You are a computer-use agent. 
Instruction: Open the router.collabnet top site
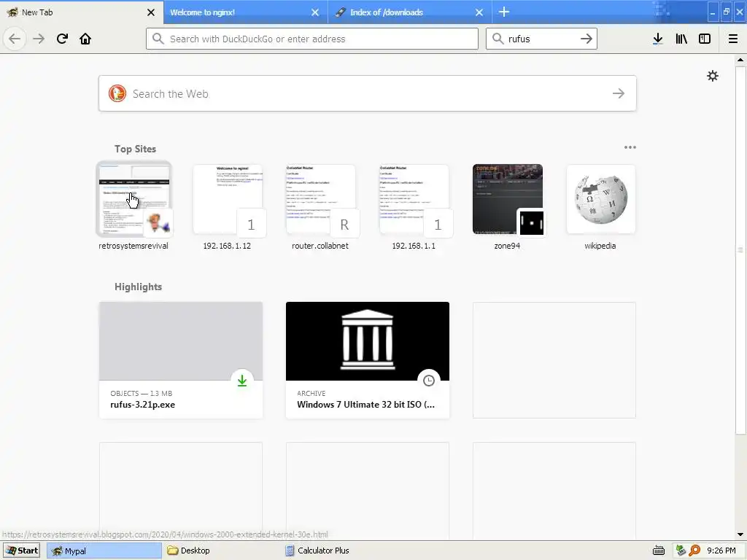pyautogui.click(x=320, y=206)
